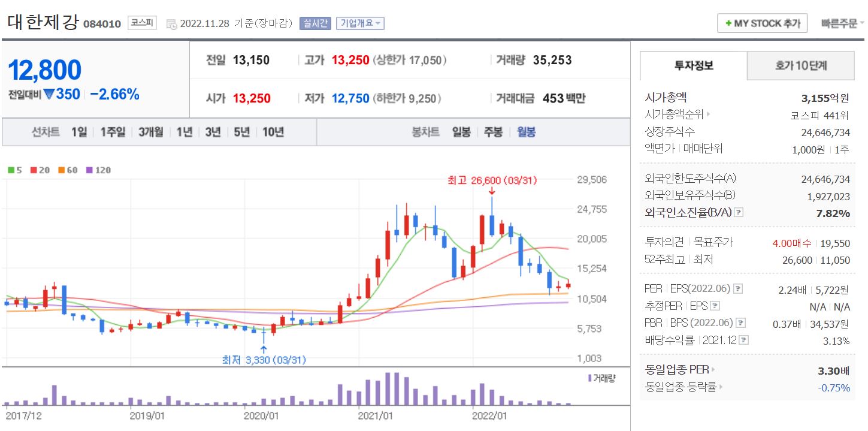868x431 pixels.
Task: Click the green 5-day moving average legend marker
Action: point(11,170)
